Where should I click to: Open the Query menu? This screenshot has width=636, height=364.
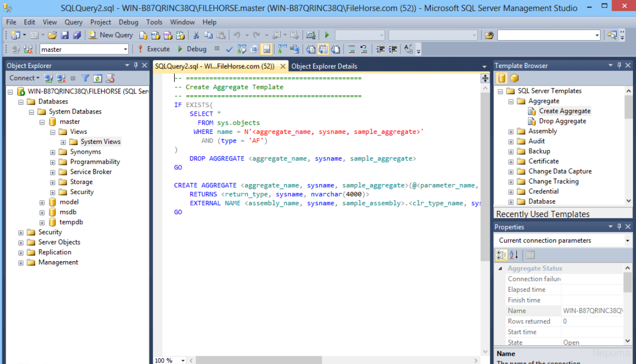coord(74,22)
